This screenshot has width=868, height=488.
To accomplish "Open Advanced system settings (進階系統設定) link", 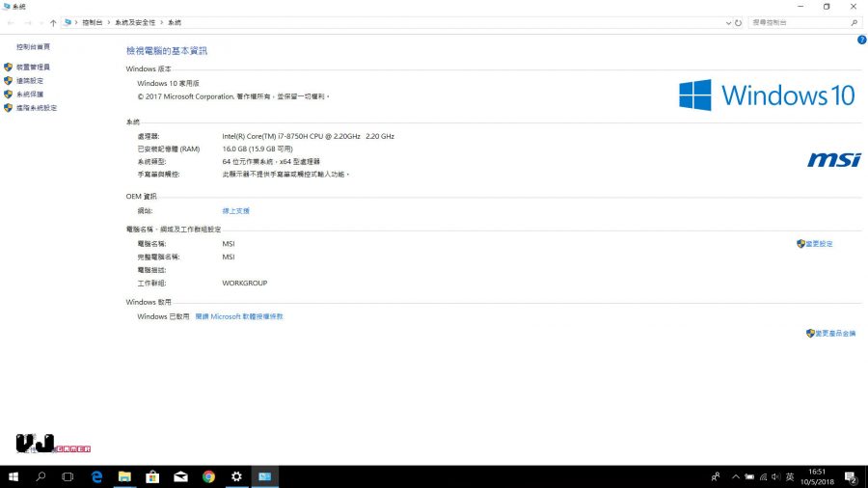I will tap(37, 108).
